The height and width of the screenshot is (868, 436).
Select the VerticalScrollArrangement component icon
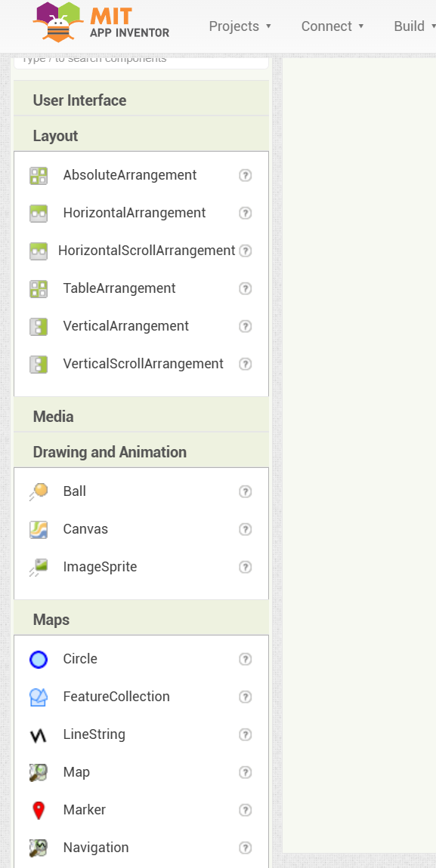coord(39,364)
